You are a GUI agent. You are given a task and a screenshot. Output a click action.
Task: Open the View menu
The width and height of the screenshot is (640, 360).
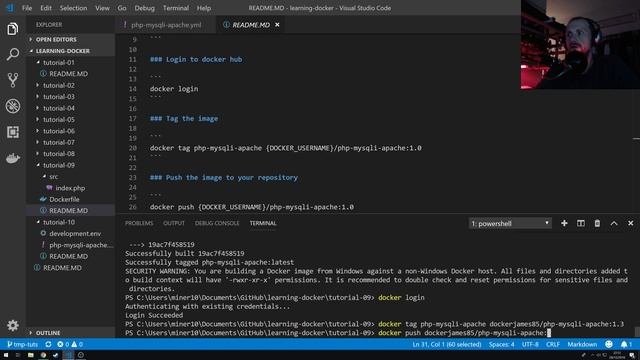click(x=102, y=8)
